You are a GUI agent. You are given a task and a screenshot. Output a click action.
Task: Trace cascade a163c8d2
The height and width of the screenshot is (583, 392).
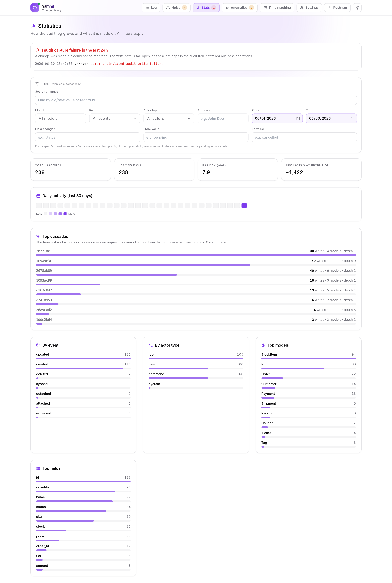(196, 292)
